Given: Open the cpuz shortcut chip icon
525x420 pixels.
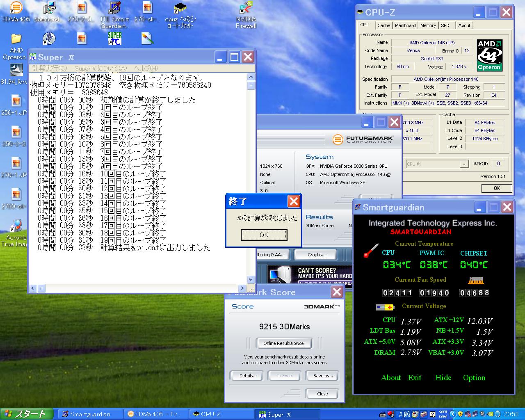Looking at the screenshot, I should click(x=180, y=7).
